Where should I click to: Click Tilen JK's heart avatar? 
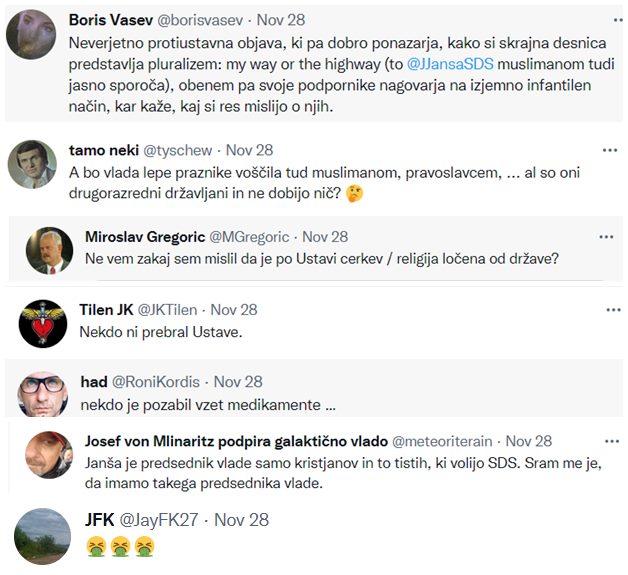42,324
